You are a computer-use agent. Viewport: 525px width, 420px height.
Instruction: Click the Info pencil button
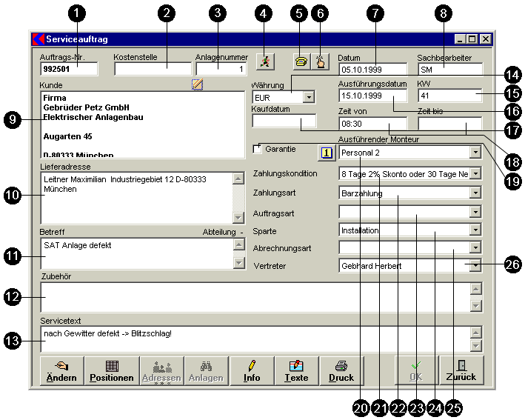click(252, 370)
